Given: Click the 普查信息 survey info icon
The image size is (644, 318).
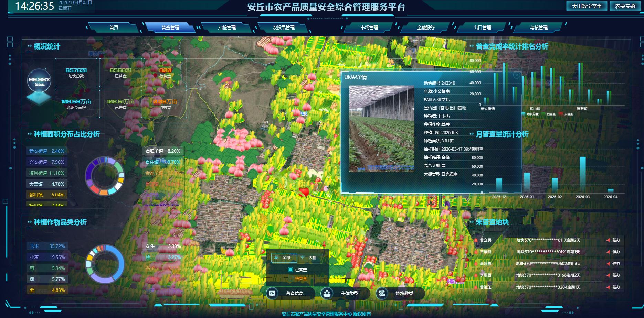Looking at the screenshot, I should pyautogui.click(x=272, y=293).
